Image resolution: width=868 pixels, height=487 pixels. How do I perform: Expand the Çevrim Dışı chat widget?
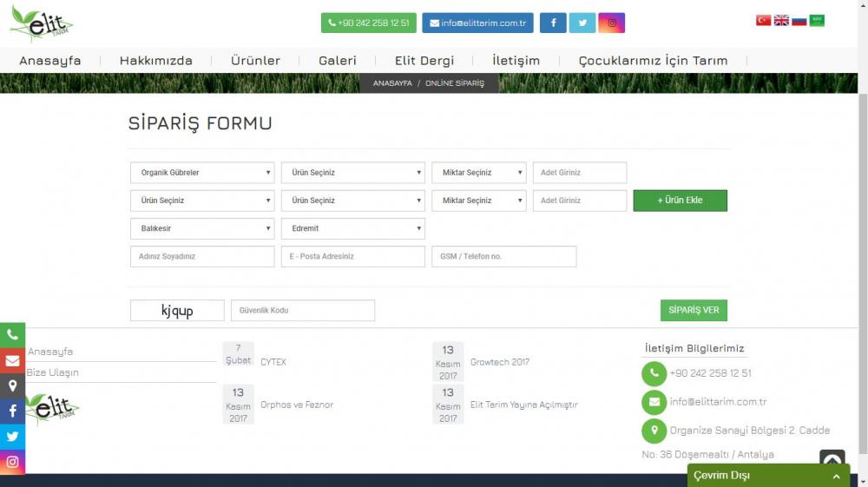pyautogui.click(x=768, y=476)
